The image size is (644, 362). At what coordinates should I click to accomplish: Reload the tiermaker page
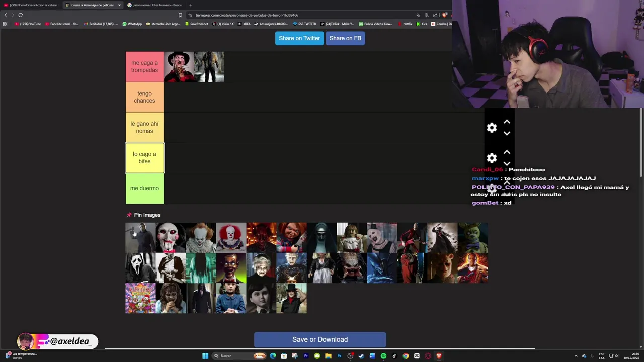[x=20, y=15]
